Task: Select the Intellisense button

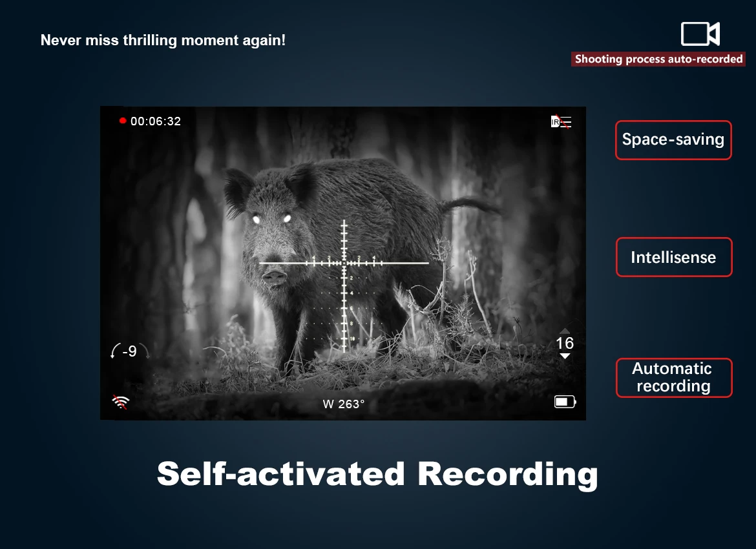Action: coord(673,257)
